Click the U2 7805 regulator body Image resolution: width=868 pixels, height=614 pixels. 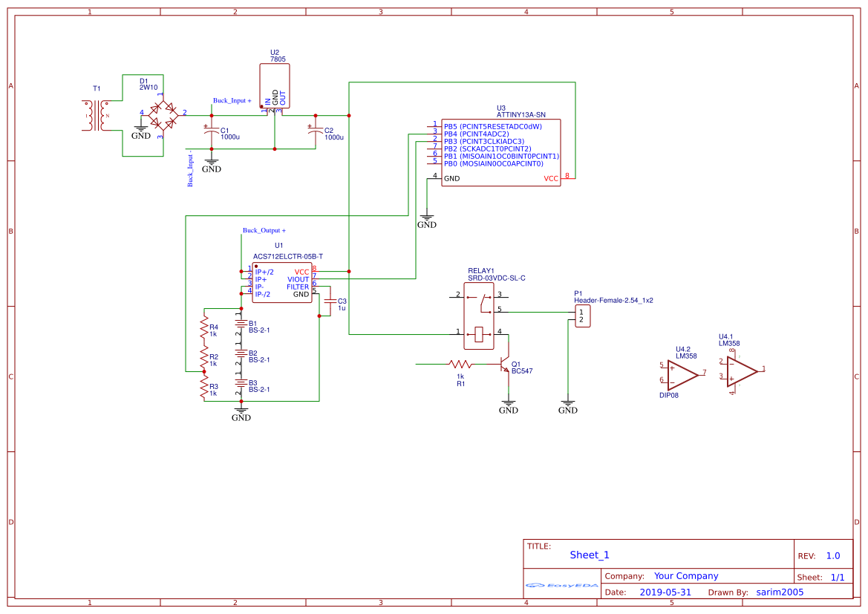pyautogui.click(x=275, y=86)
